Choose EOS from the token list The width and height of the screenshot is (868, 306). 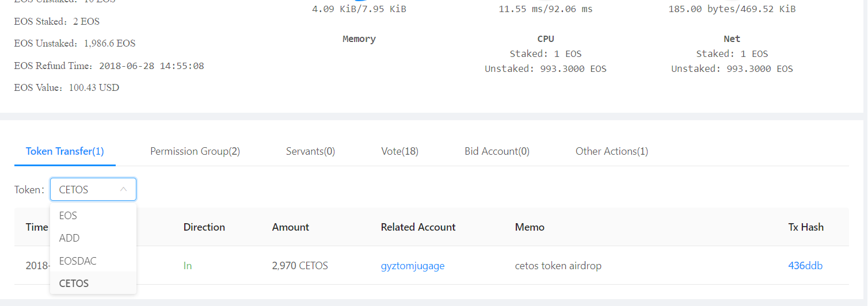(68, 216)
